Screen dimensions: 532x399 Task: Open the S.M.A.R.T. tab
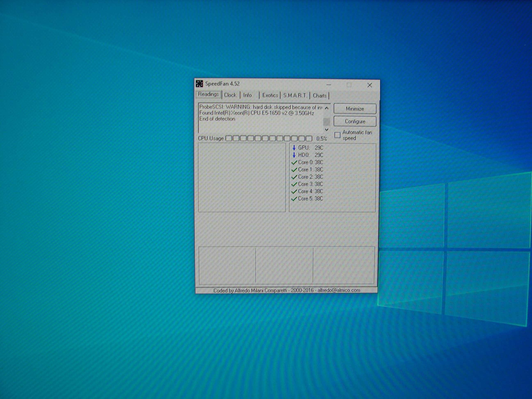tap(295, 95)
